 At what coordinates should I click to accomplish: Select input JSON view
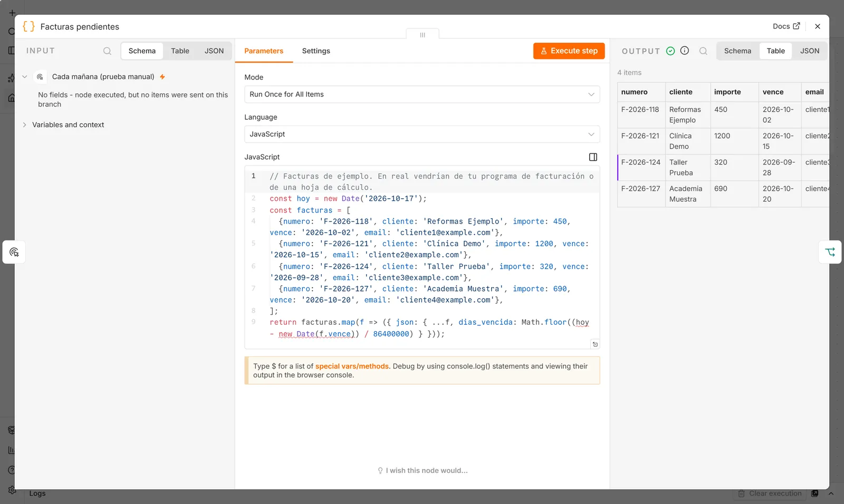point(214,51)
